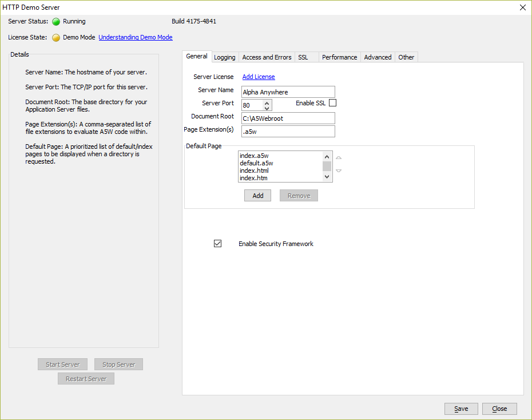
Task: Select index.htm in Default Page list
Action: [x=280, y=178]
